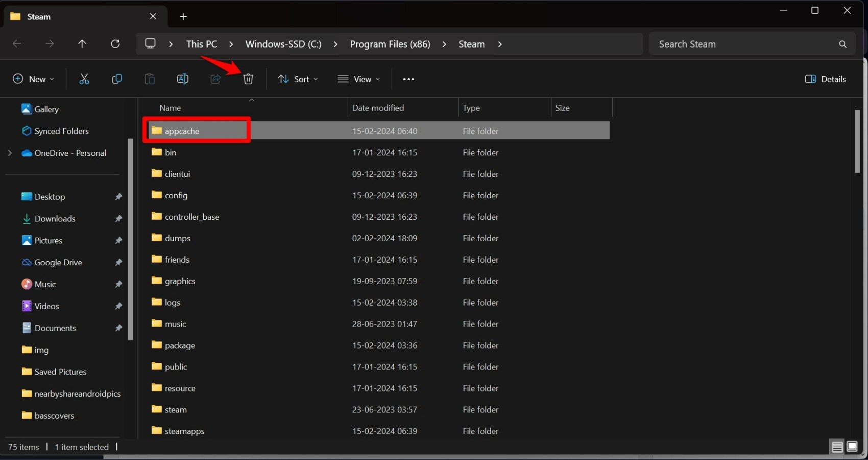
Task: Open the View dropdown menu
Action: [358, 79]
